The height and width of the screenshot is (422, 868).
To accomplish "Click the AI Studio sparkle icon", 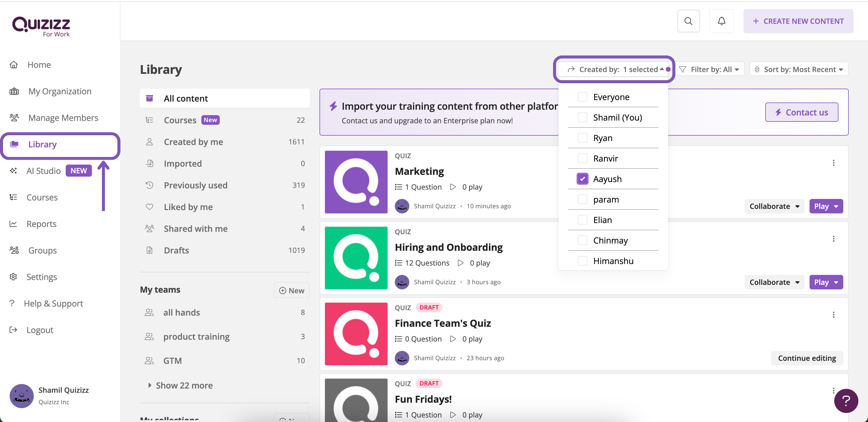I will pos(14,171).
